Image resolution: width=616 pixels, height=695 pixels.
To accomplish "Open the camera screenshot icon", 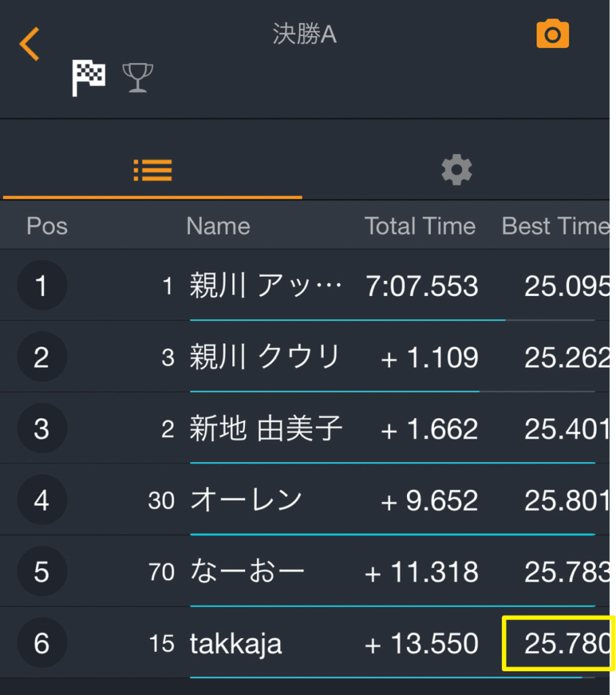I will (552, 34).
